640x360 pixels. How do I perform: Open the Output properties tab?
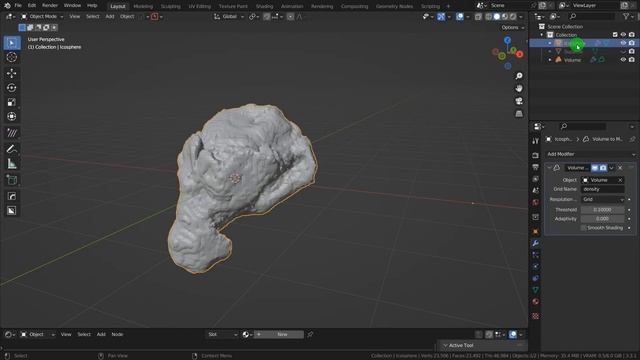(536, 167)
